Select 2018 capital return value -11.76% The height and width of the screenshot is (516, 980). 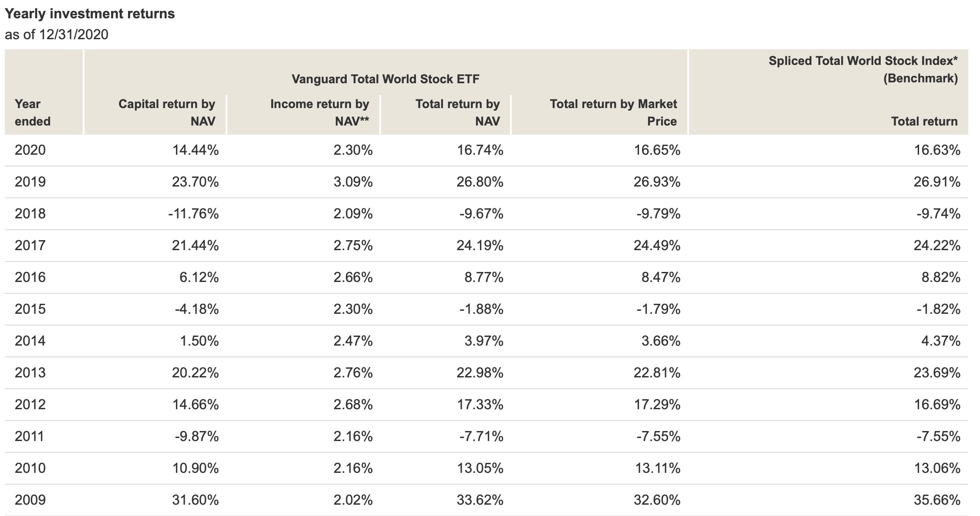click(193, 214)
